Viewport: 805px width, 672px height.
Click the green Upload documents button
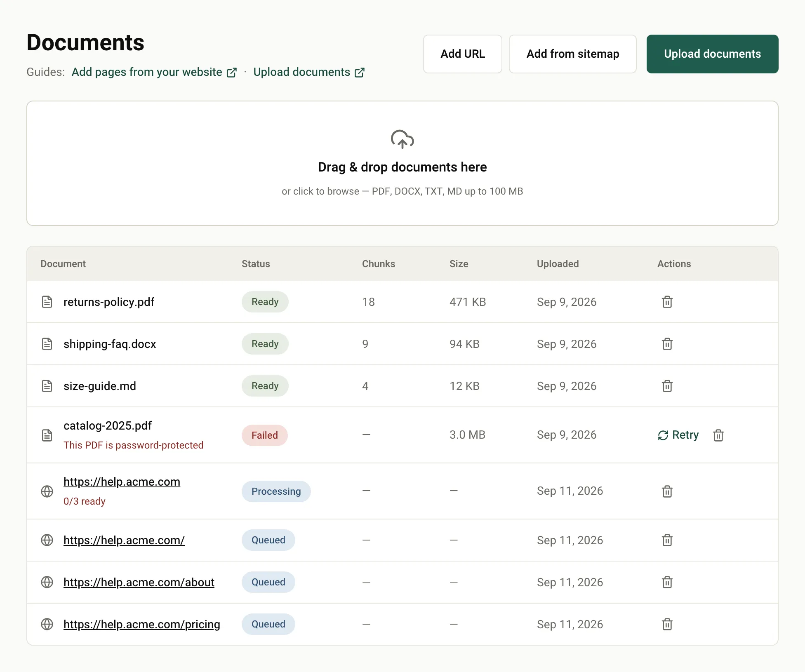point(712,54)
